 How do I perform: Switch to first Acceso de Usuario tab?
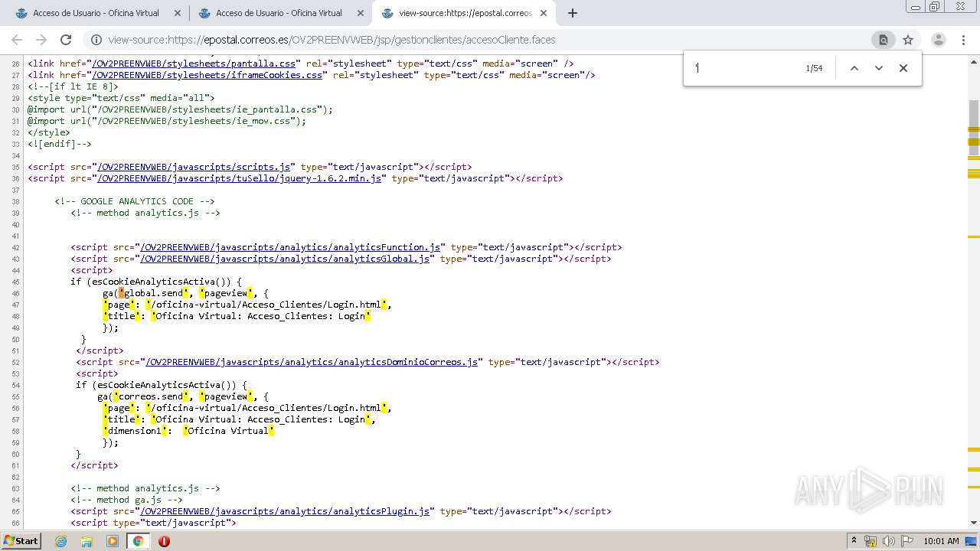96,13
